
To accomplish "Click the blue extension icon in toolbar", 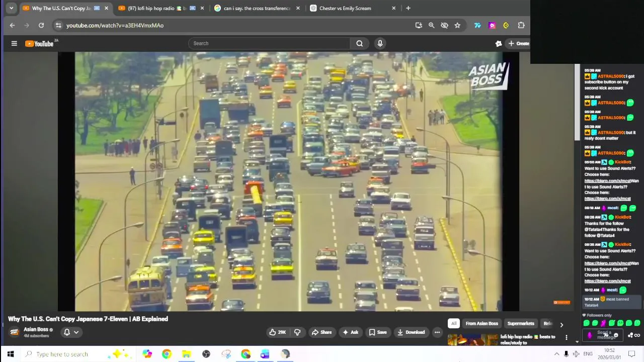I will click(x=477, y=25).
